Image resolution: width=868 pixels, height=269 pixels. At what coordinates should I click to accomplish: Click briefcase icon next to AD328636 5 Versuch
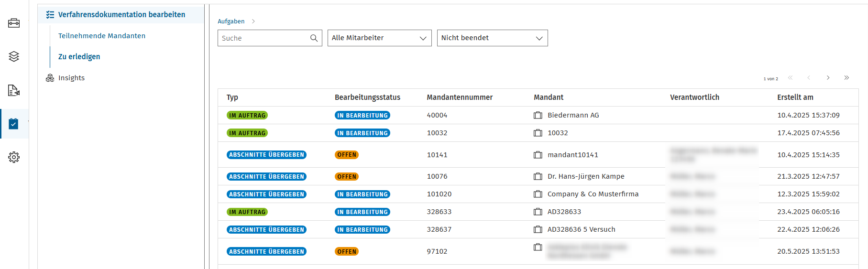(x=538, y=229)
